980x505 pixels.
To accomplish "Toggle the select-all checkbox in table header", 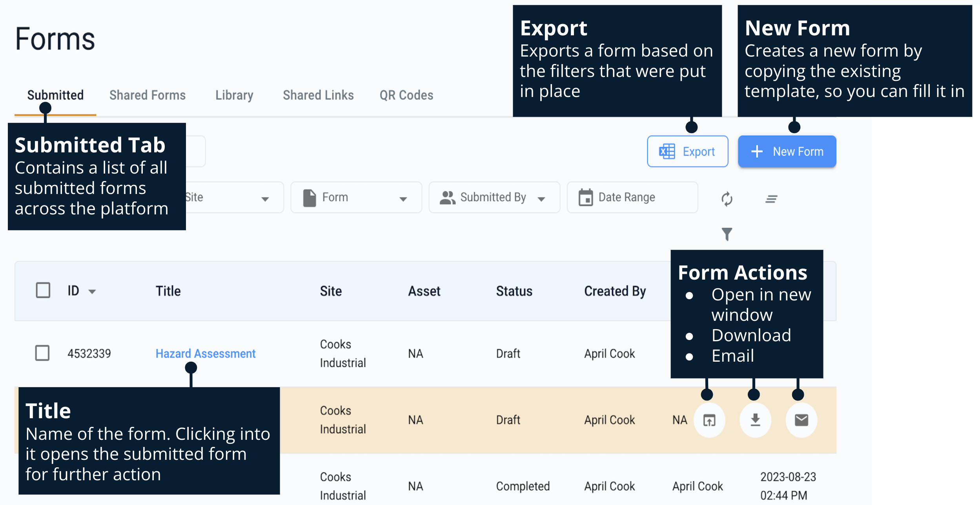I will click(43, 291).
